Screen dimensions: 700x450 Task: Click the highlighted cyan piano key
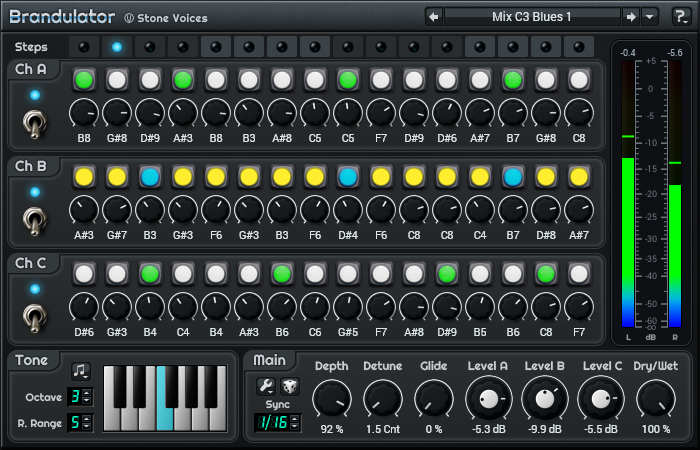pos(165,419)
